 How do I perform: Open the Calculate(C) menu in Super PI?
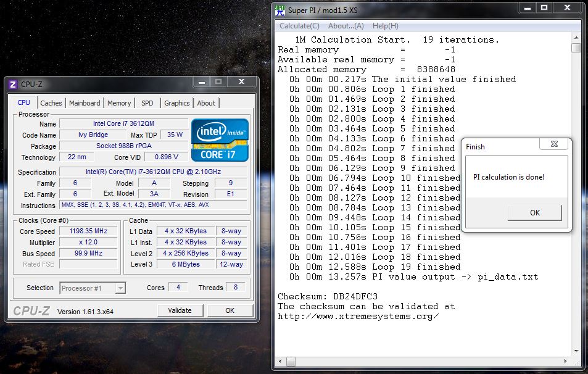[299, 26]
